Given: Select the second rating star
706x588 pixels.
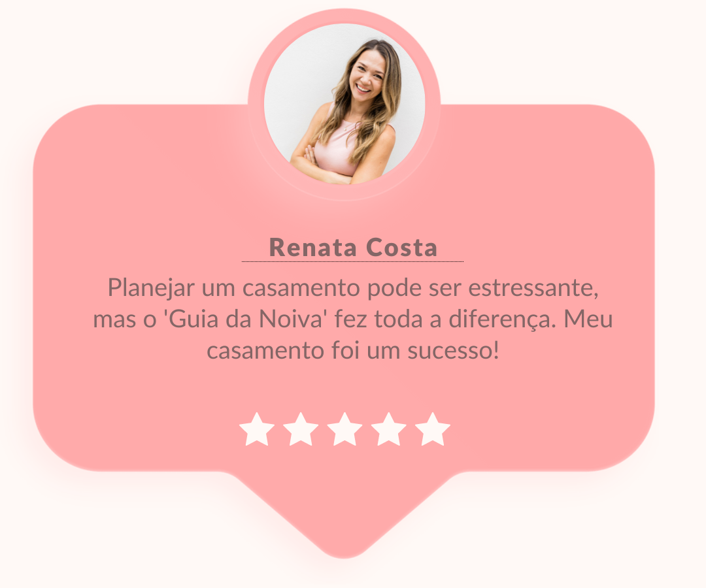Looking at the screenshot, I should click(x=301, y=430).
